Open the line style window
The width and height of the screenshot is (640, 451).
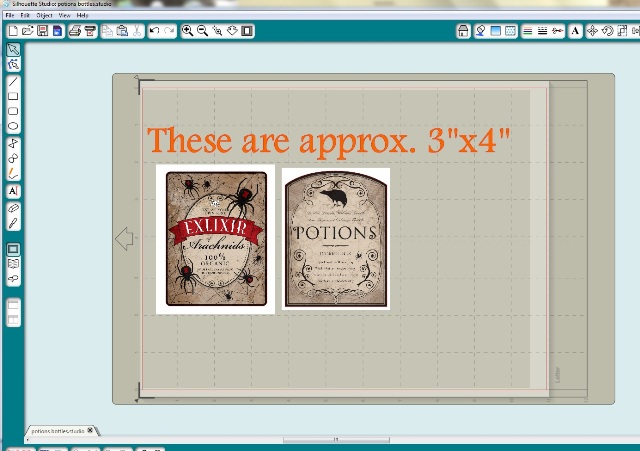click(542, 31)
